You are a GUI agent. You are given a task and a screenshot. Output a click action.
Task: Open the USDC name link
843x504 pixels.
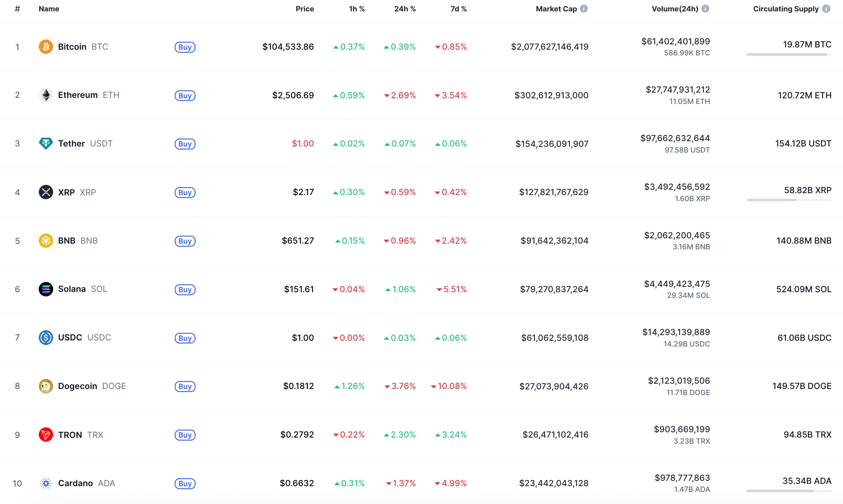pyautogui.click(x=85, y=337)
